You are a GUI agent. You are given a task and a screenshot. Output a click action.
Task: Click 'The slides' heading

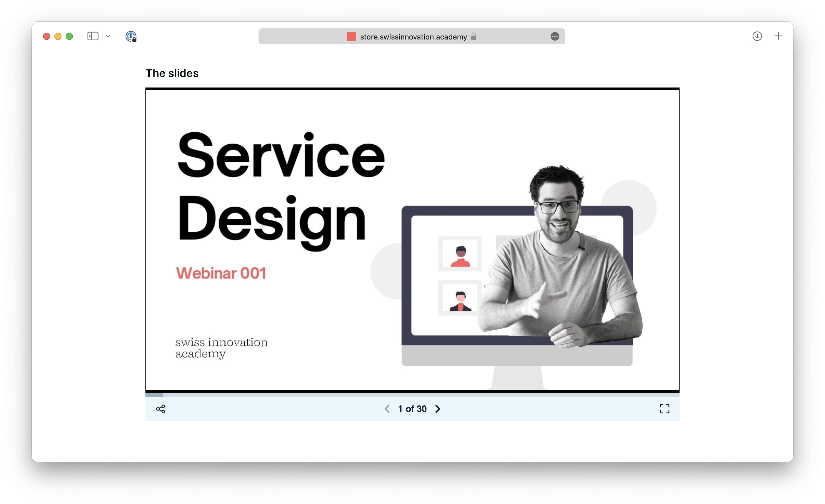[x=172, y=73]
